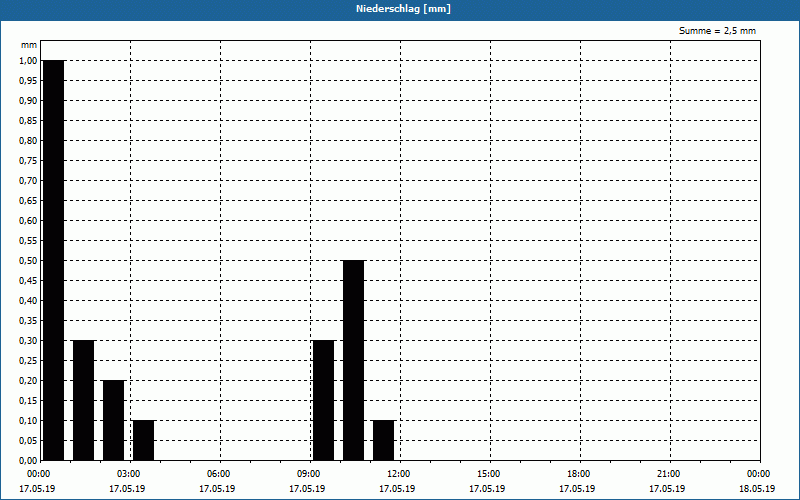Click the y-axis value "0,05"
The image size is (800, 500).
click(x=28, y=441)
